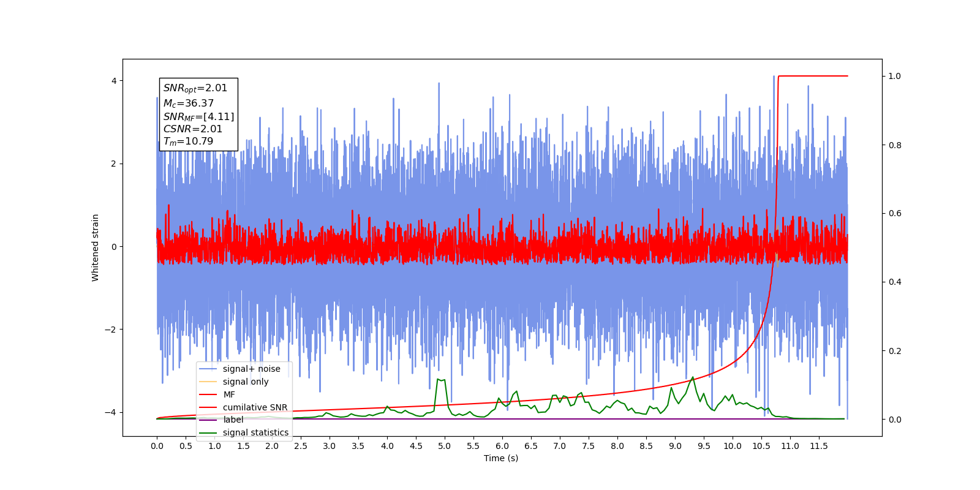The width and height of the screenshot is (980, 490).
Task: Click the 5.0 tick on time axis
Action: click(x=445, y=446)
